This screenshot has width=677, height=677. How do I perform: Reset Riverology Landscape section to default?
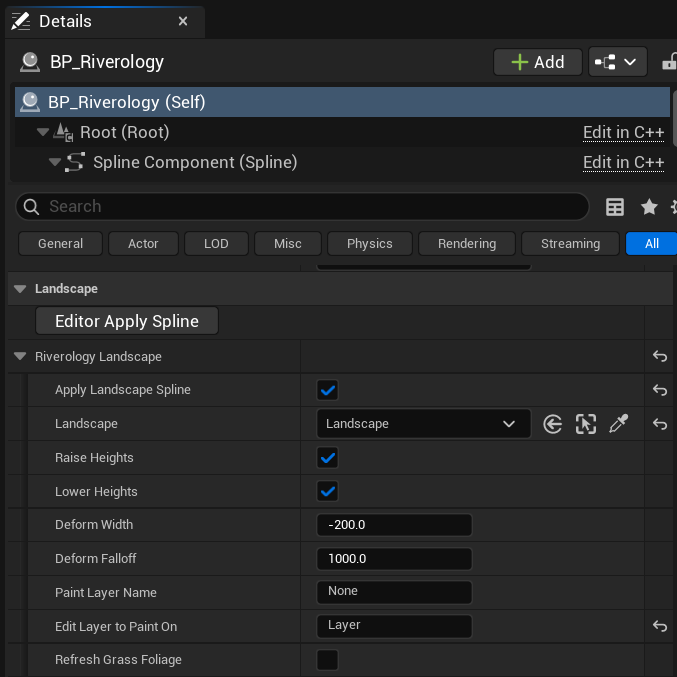click(x=660, y=356)
